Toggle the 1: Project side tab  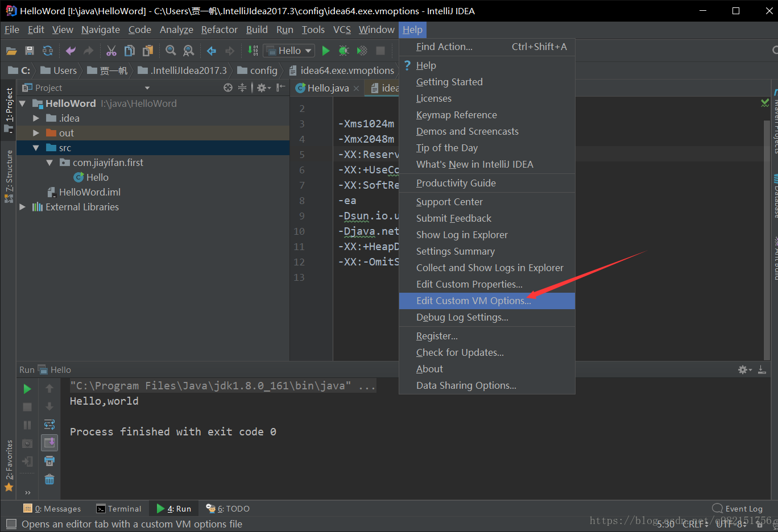click(x=9, y=110)
